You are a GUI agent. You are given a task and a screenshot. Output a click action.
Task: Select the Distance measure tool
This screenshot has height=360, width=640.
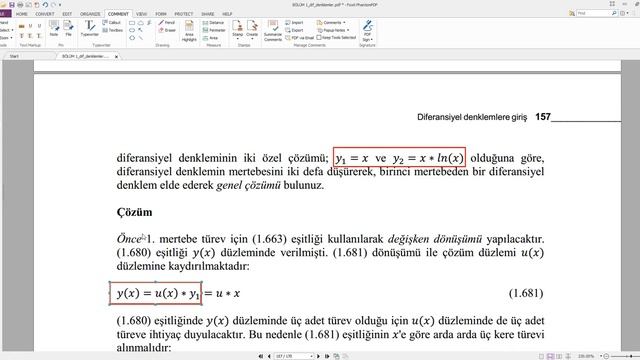(213, 22)
